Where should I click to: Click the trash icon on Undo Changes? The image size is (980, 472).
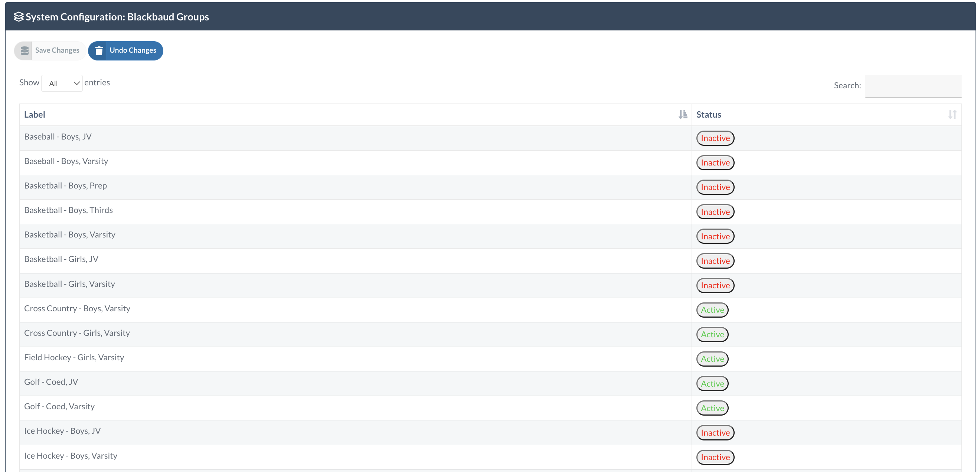click(x=99, y=50)
